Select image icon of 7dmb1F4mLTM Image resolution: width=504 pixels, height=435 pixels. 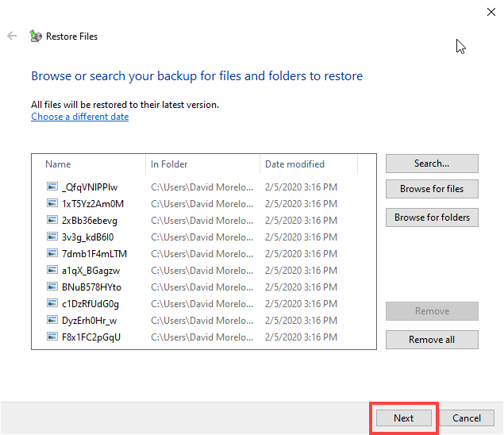[52, 253]
